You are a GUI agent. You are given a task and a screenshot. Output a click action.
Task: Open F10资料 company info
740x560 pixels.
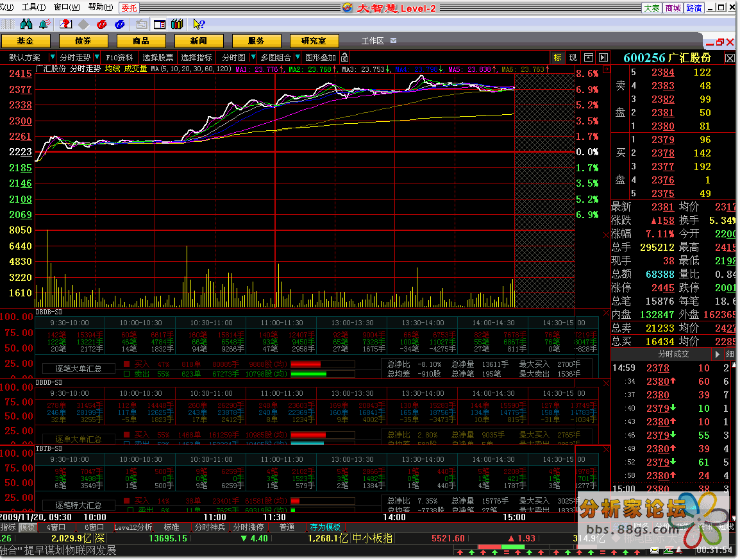pyautogui.click(x=119, y=58)
